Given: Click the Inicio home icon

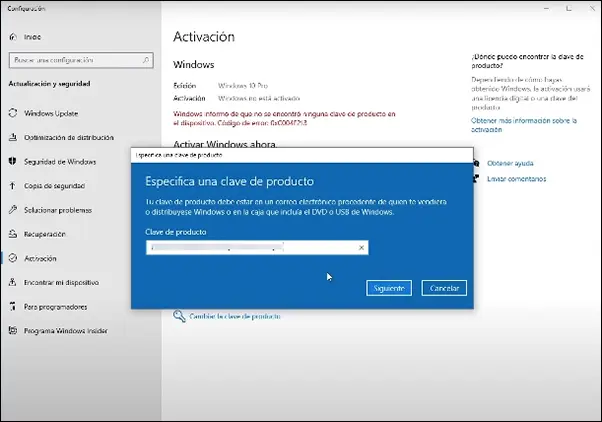Looking at the screenshot, I should [13, 37].
